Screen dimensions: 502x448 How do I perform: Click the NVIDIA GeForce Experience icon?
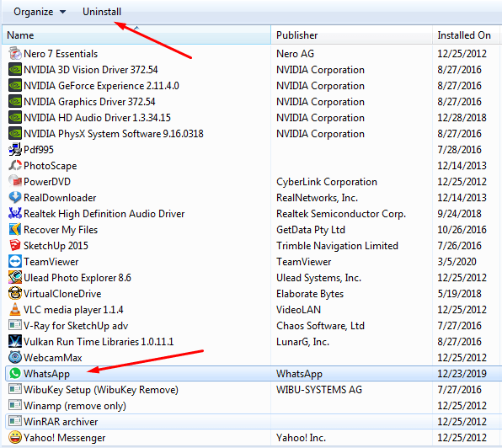click(x=15, y=85)
